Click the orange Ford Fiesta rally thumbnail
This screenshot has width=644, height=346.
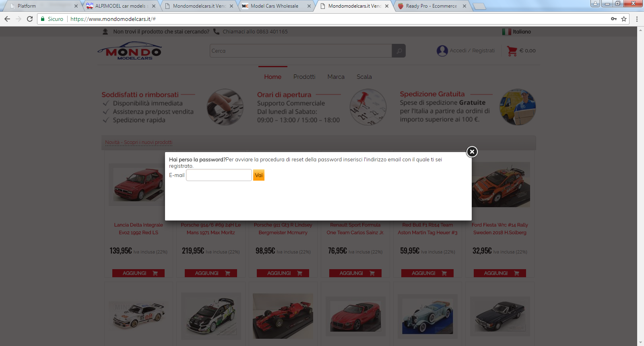(501, 185)
